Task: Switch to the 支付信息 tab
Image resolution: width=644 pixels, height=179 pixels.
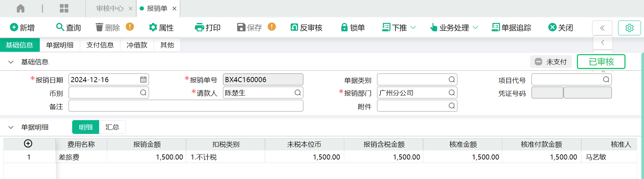Action: (x=100, y=45)
